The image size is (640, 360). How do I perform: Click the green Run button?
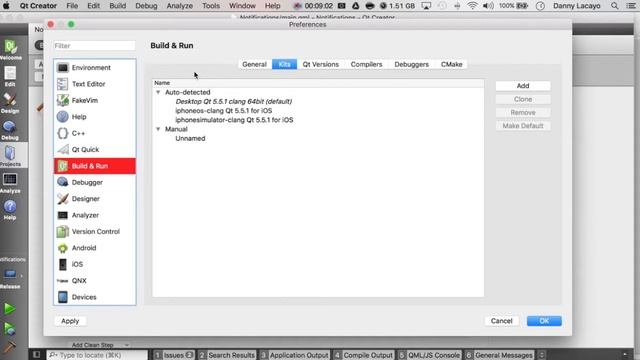point(9,309)
